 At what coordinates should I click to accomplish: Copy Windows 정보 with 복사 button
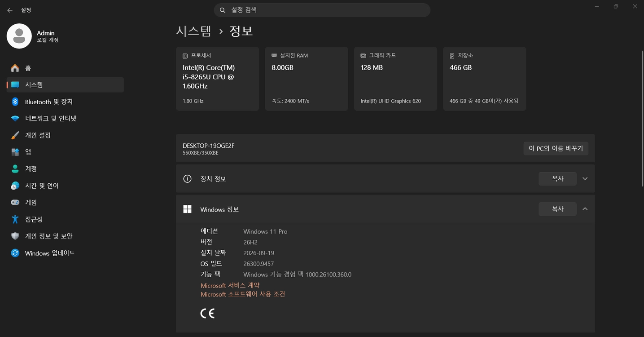[557, 209]
